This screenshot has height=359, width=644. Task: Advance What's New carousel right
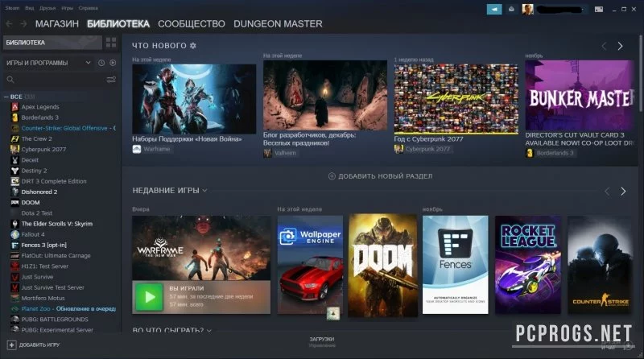[620, 46]
